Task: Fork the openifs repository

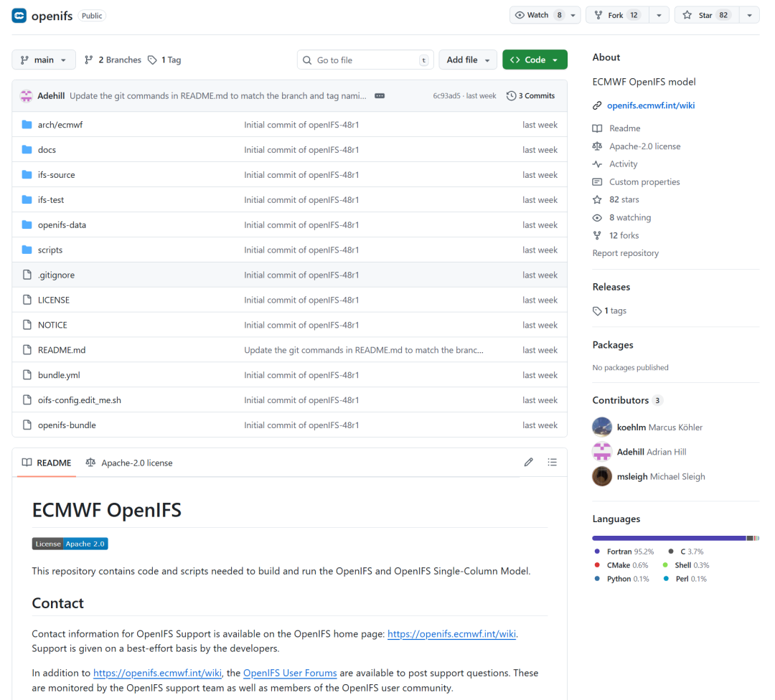Action: tap(618, 15)
